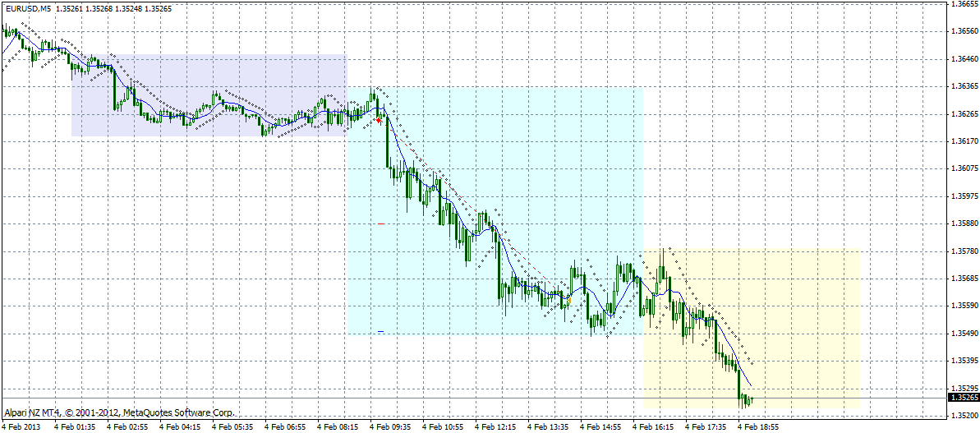Click the EURUSD,M5 chart title text
The image size is (980, 433).
tap(28, 9)
